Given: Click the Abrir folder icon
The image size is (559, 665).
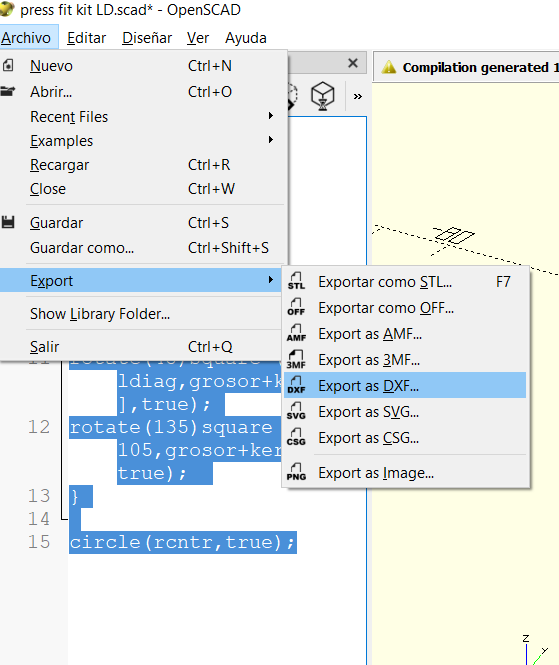Looking at the screenshot, I should (x=8, y=91).
